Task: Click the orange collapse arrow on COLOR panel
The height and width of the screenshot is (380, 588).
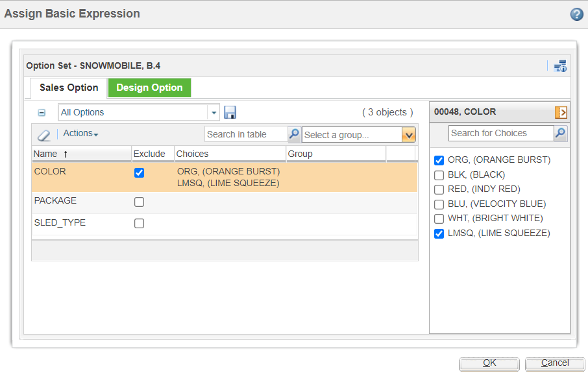Action: [562, 112]
